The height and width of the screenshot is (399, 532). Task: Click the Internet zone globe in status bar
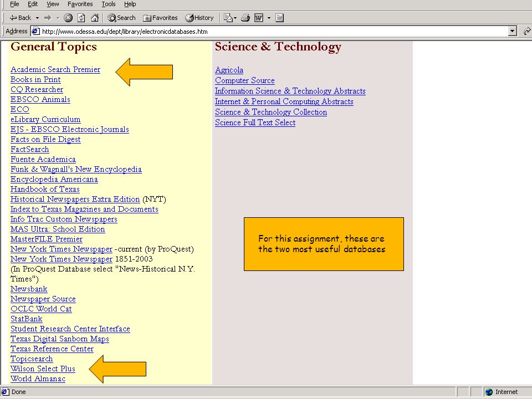pyautogui.click(x=489, y=392)
